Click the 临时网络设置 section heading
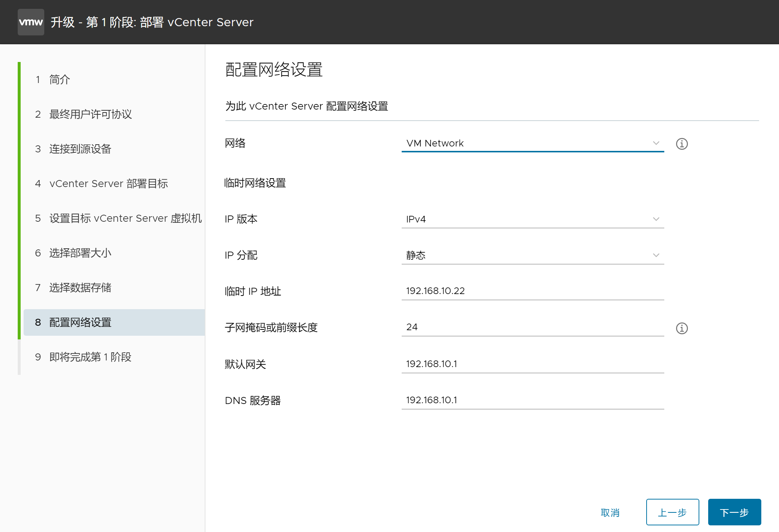 (x=255, y=183)
